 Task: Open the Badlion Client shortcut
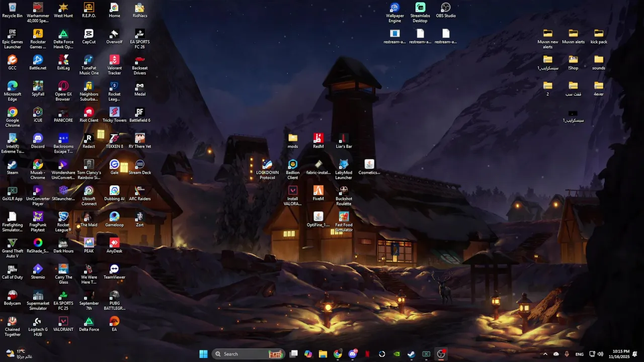click(x=293, y=170)
